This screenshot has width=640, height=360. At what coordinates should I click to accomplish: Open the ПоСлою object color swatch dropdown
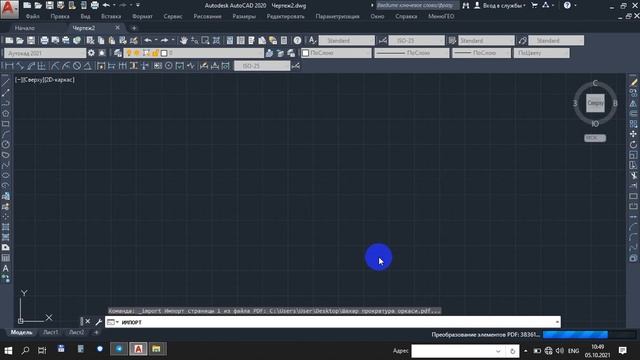336,53
